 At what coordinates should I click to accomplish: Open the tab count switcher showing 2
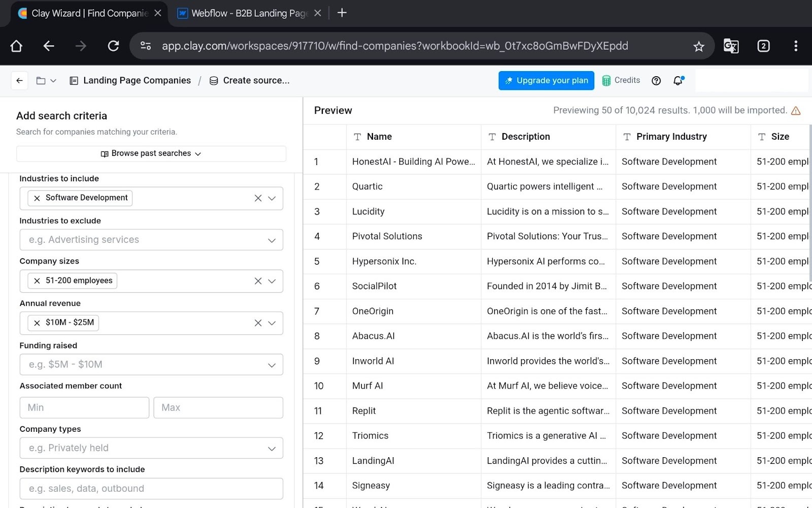[763, 46]
